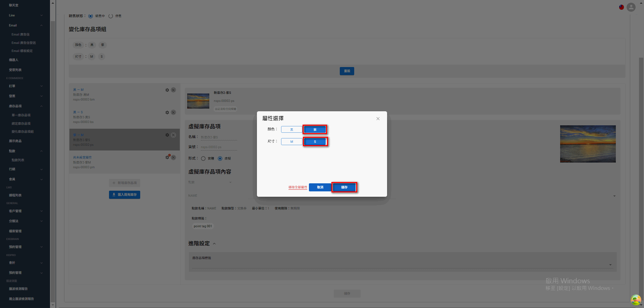Open 綁定庫存品項 in sidebar

[21, 124]
